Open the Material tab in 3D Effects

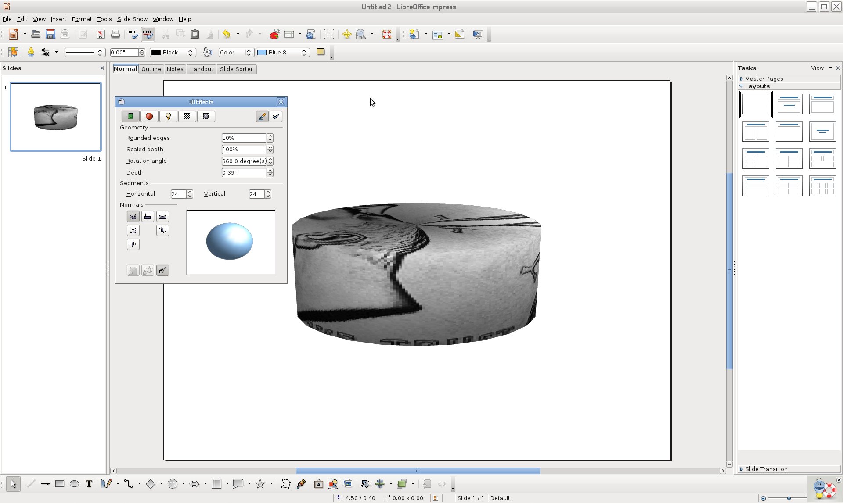pyautogui.click(x=206, y=116)
